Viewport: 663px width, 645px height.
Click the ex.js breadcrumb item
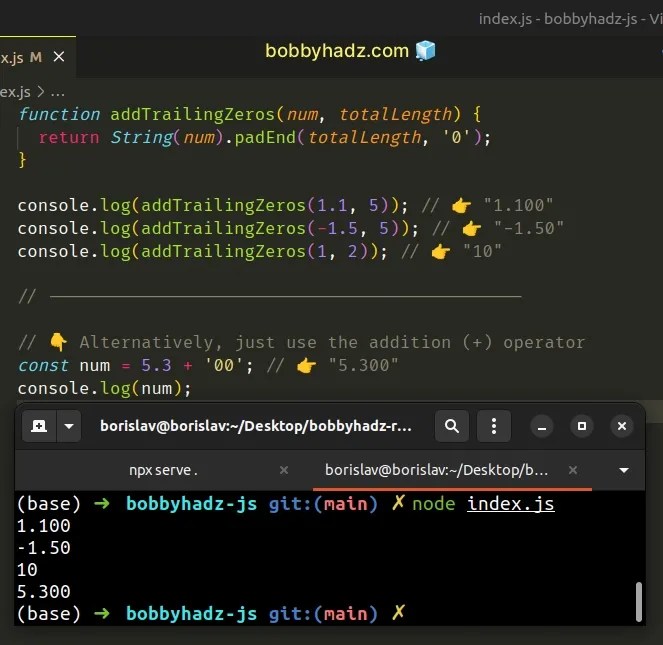point(15,92)
